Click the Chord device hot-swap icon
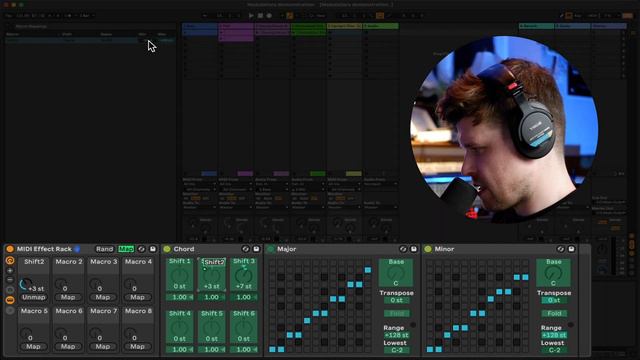 point(245,249)
